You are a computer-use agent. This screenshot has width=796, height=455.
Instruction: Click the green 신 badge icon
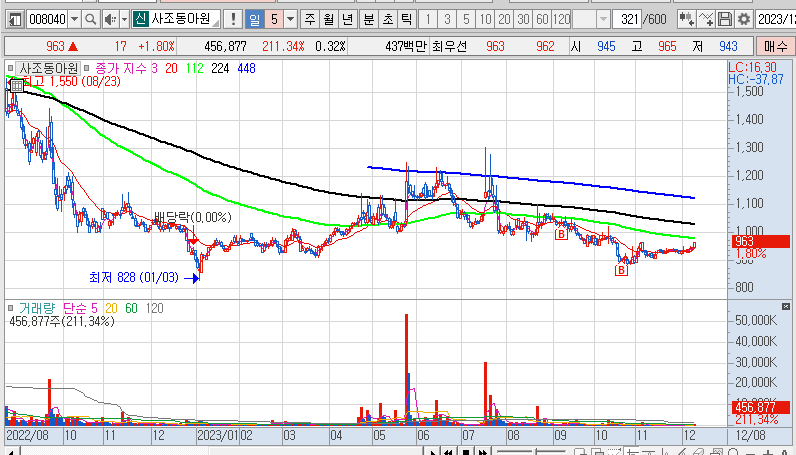coord(141,20)
